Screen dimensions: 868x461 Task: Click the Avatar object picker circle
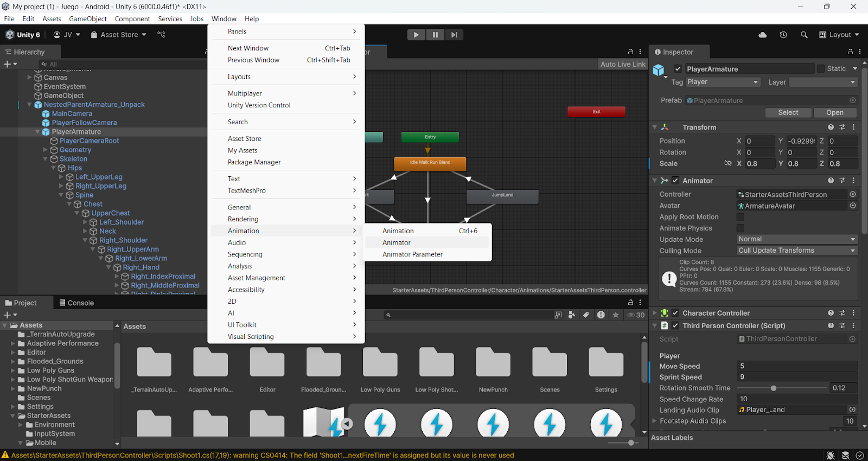(x=853, y=206)
